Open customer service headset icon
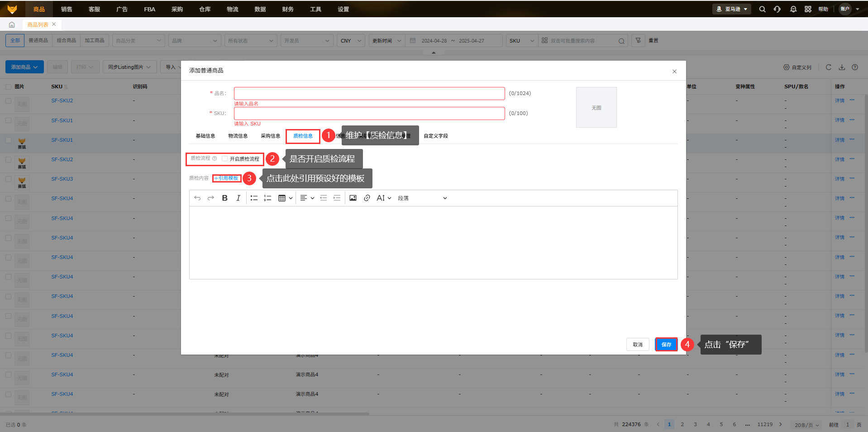Viewport: 868px width, 432px height. (777, 9)
